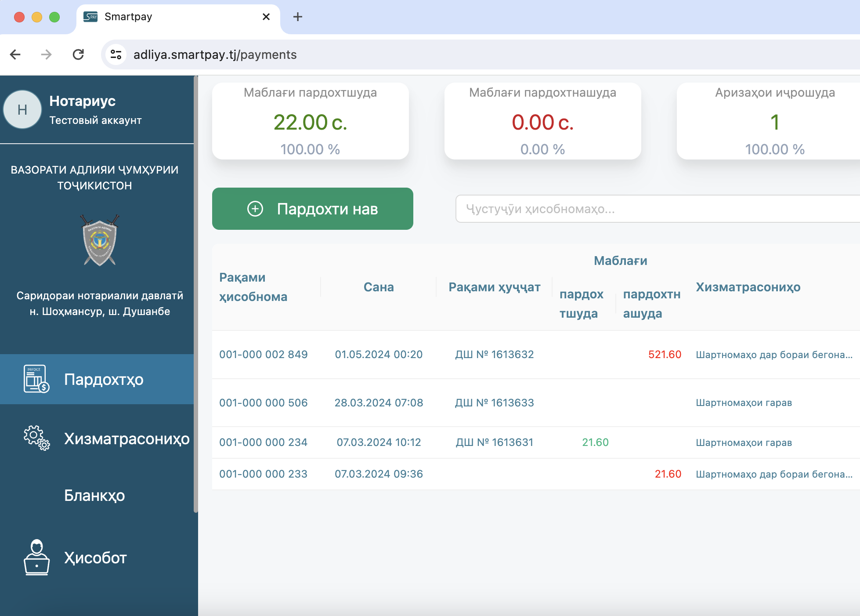The width and height of the screenshot is (860, 616).
Task: Close the Smartpay tab
Action: (266, 17)
